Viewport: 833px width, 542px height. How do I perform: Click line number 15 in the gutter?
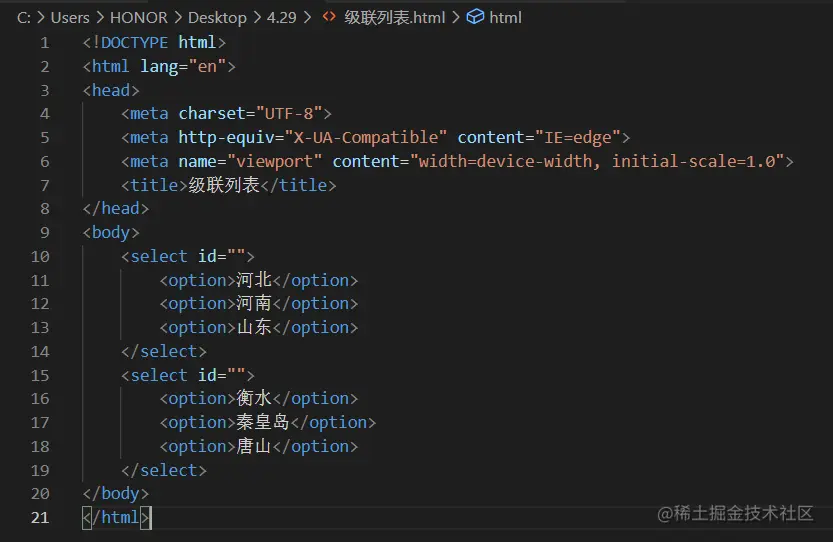pyautogui.click(x=40, y=375)
